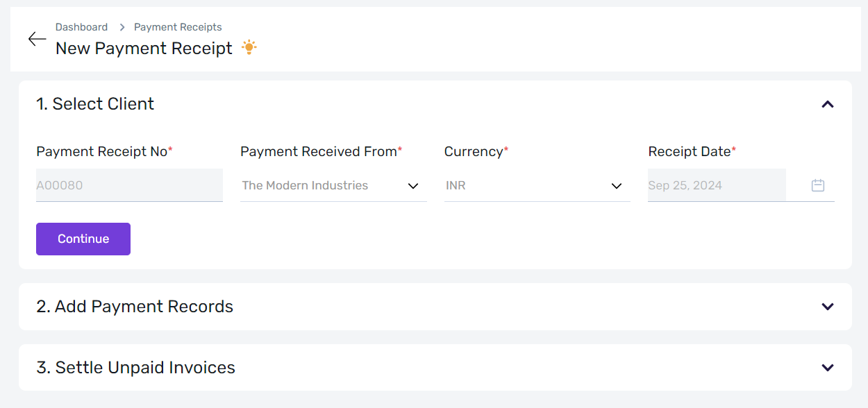The height and width of the screenshot is (408, 868).
Task: Click the 1. Select Client heading
Action: point(95,104)
